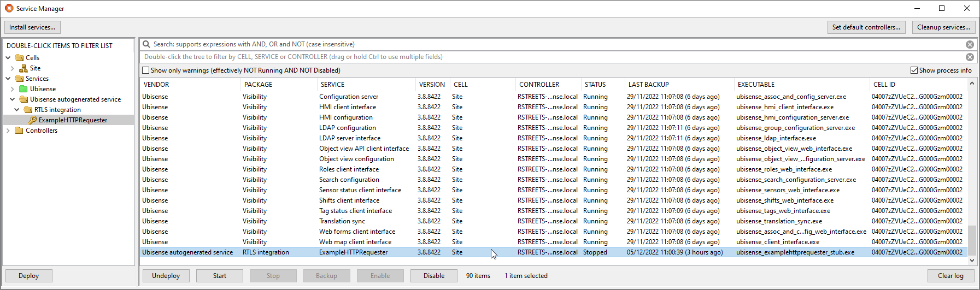Sort by SERVICE column header
Image resolution: width=980 pixels, height=290 pixels.
coord(366,85)
